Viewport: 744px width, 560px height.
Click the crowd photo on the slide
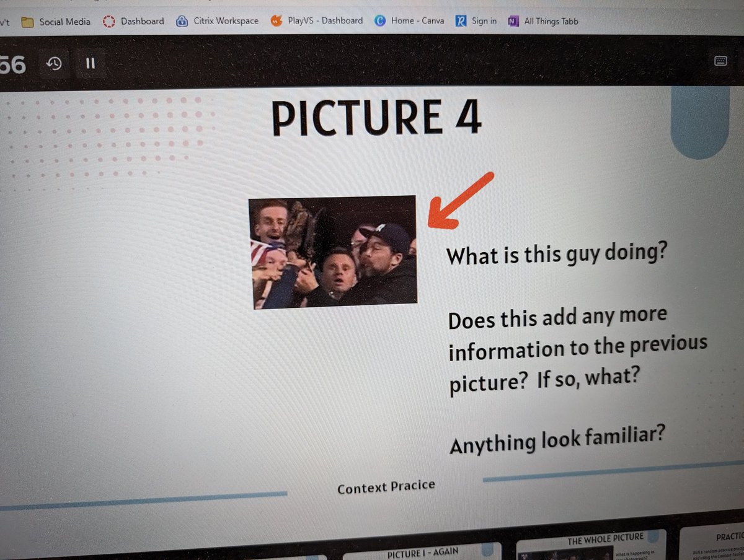click(334, 251)
